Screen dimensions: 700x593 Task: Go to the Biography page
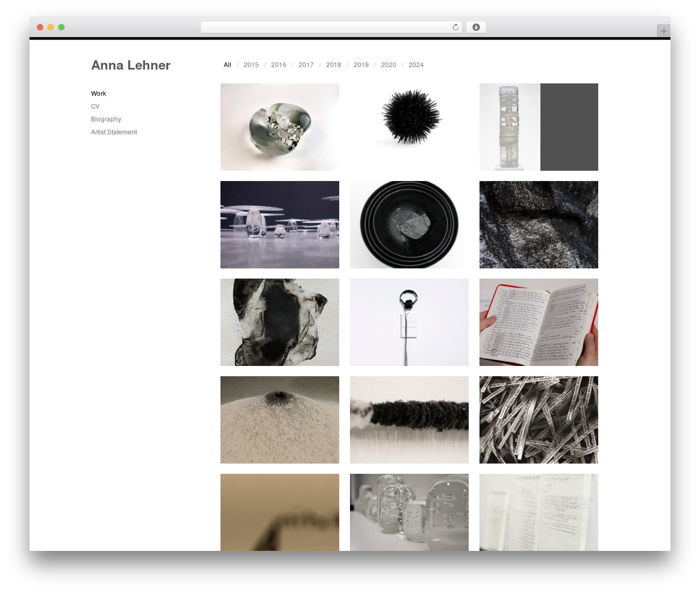pos(106,119)
